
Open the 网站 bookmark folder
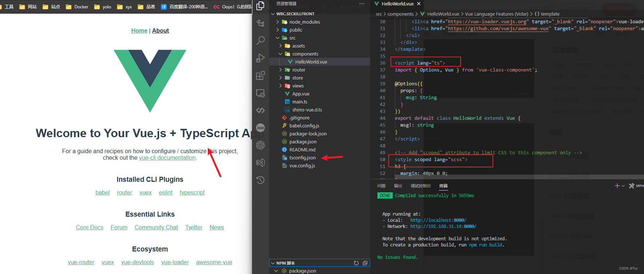[28, 7]
